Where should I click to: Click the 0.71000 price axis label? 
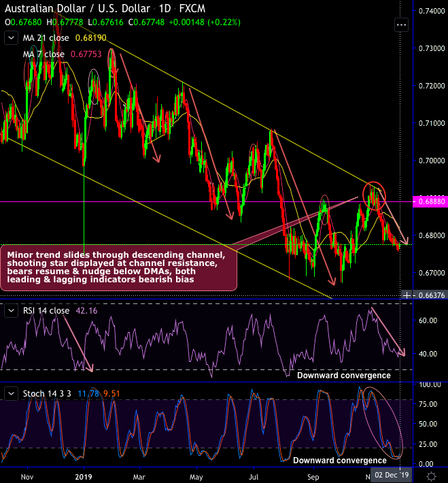click(x=432, y=123)
